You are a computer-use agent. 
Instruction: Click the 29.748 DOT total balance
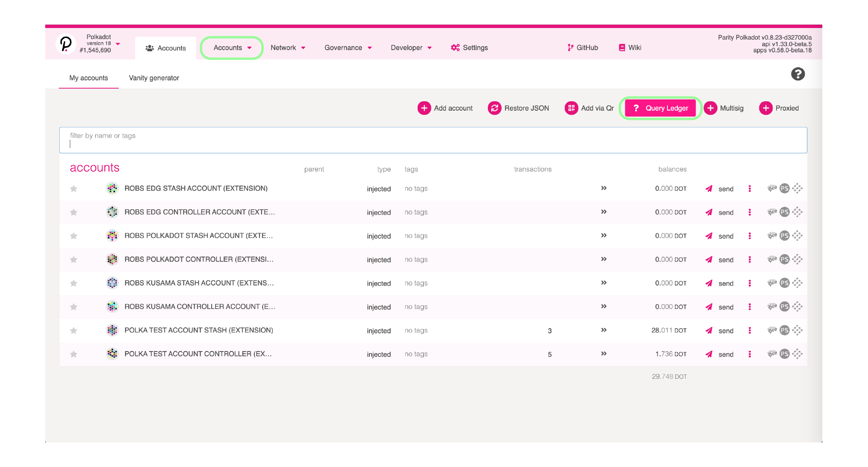[x=669, y=377]
